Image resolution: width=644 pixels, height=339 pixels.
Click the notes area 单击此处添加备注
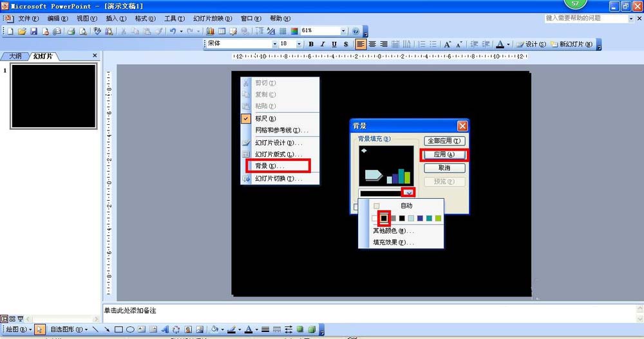coord(130,311)
